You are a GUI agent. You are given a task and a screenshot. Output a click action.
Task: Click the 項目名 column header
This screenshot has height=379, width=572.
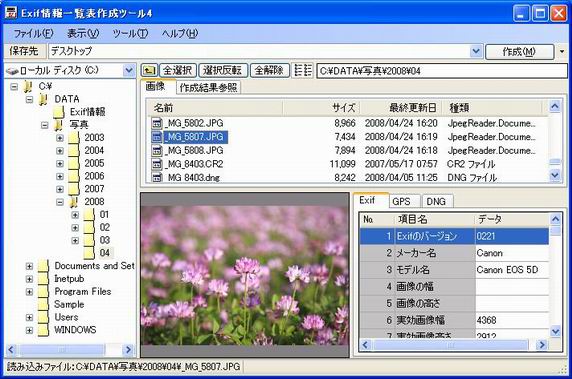[435, 219]
